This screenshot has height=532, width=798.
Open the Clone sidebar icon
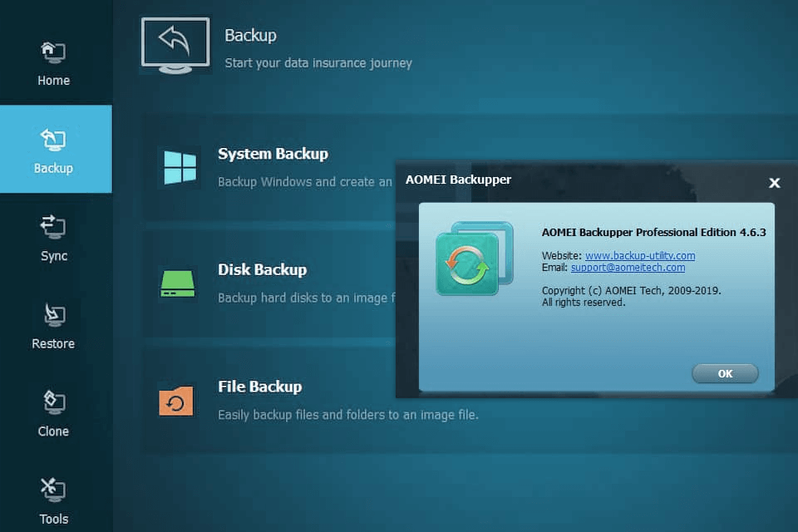click(53, 402)
